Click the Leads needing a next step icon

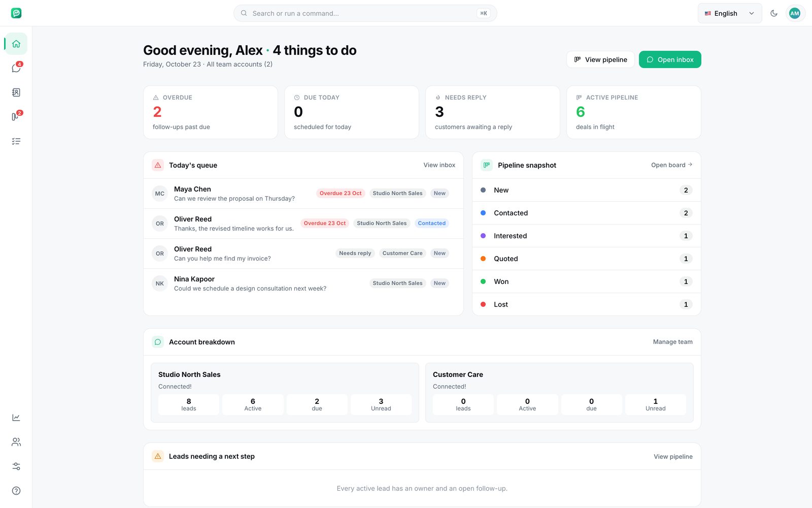pos(158,456)
